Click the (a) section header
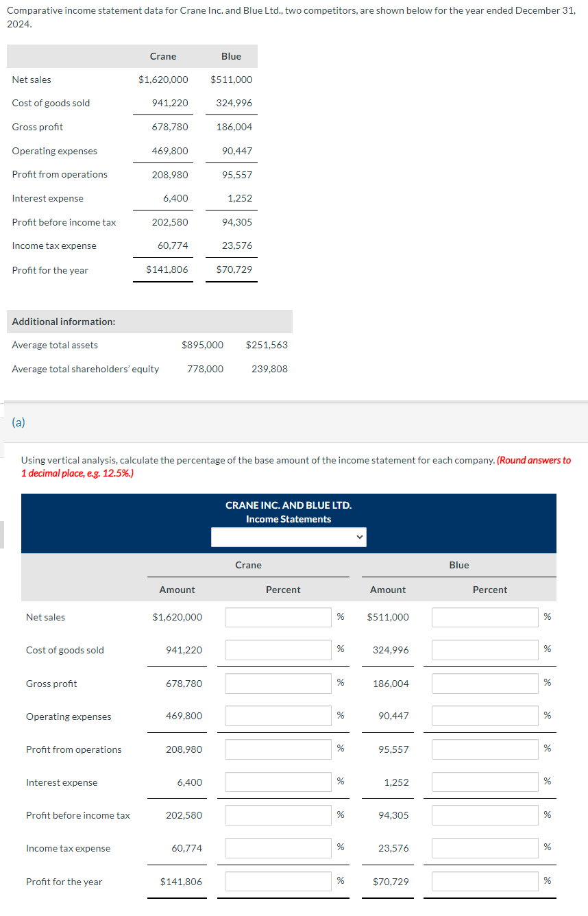 point(19,422)
